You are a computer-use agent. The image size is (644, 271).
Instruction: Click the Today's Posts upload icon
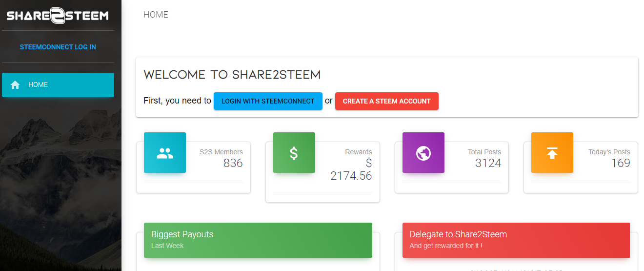pos(552,153)
